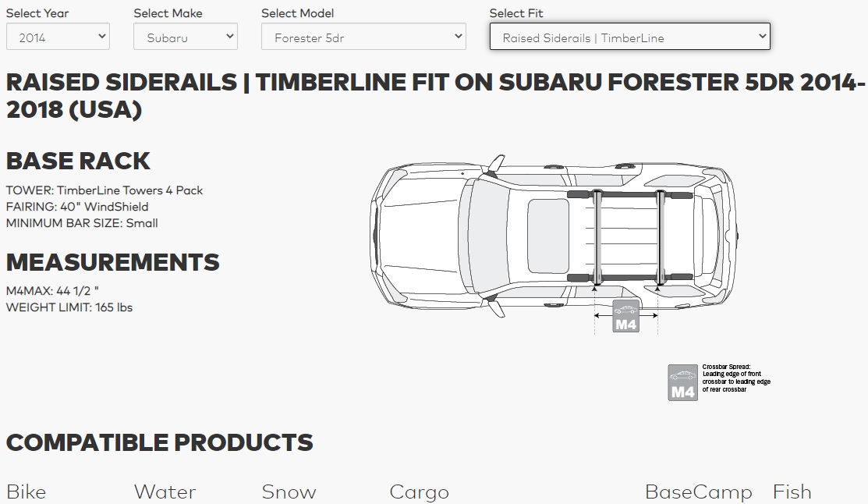
Task: Switch to the Snow products category
Action: coord(289,492)
